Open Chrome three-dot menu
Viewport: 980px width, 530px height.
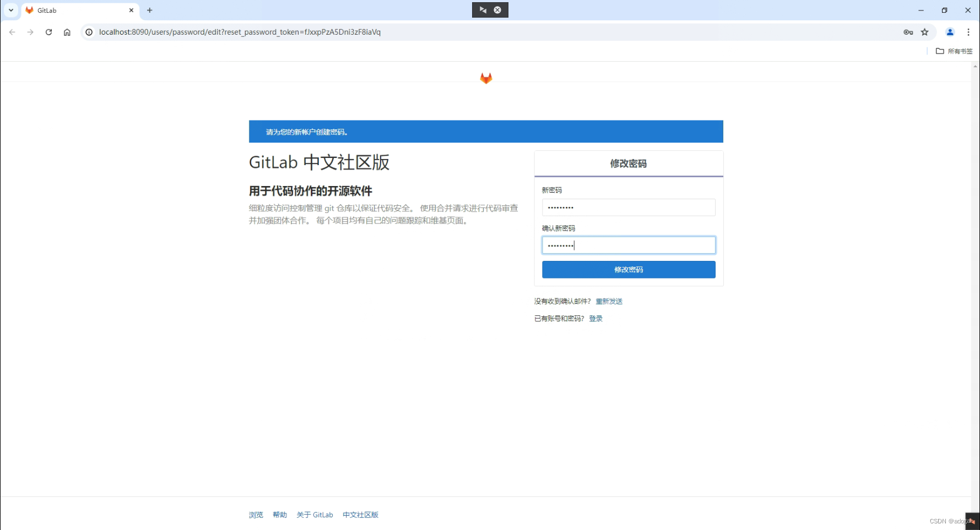pyautogui.click(x=968, y=32)
